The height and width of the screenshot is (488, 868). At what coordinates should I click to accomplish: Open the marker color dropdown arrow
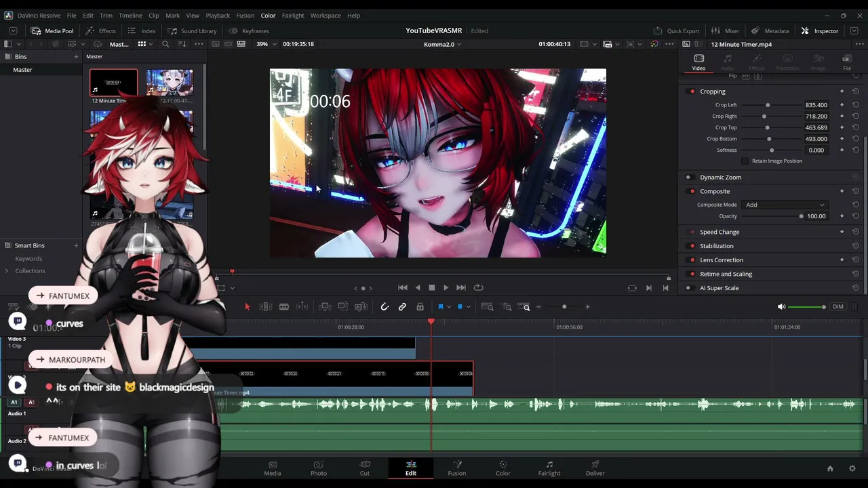468,307
